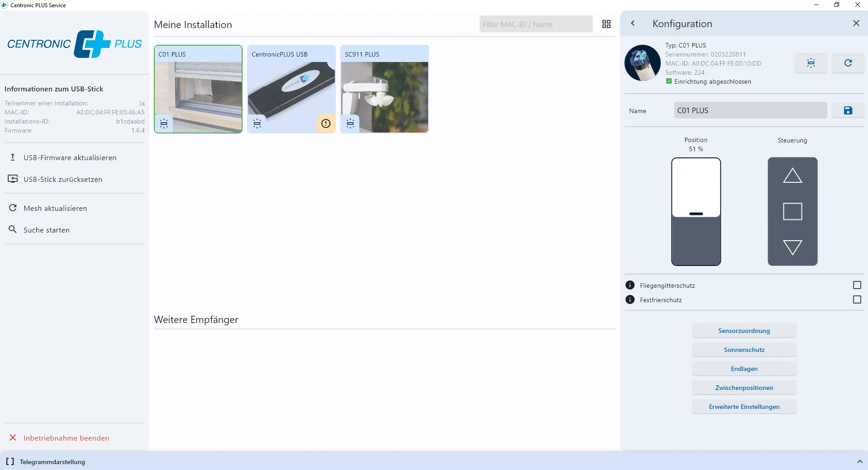Image resolution: width=868 pixels, height=470 pixels.
Task: Refresh the C01 PLUS device data
Action: [848, 63]
